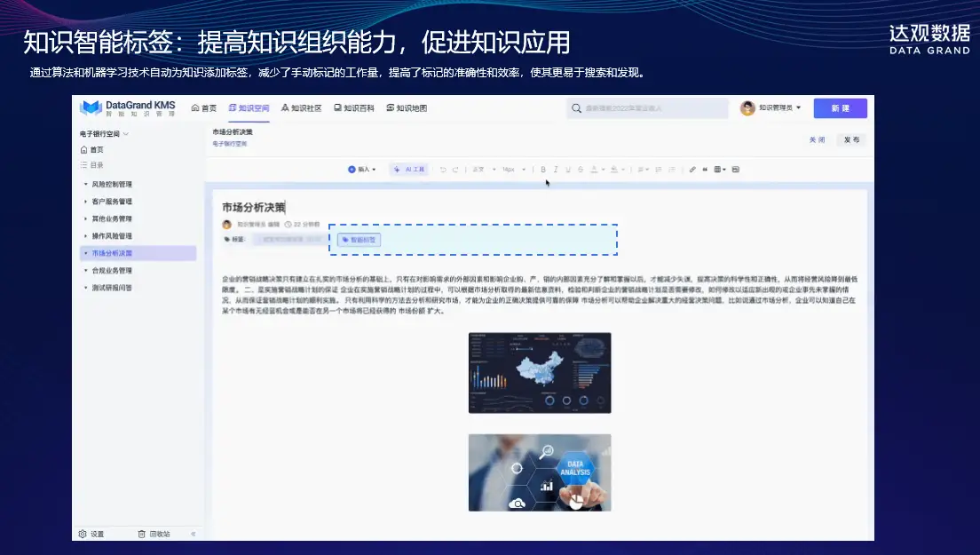Click the 发布 publish button

851,140
